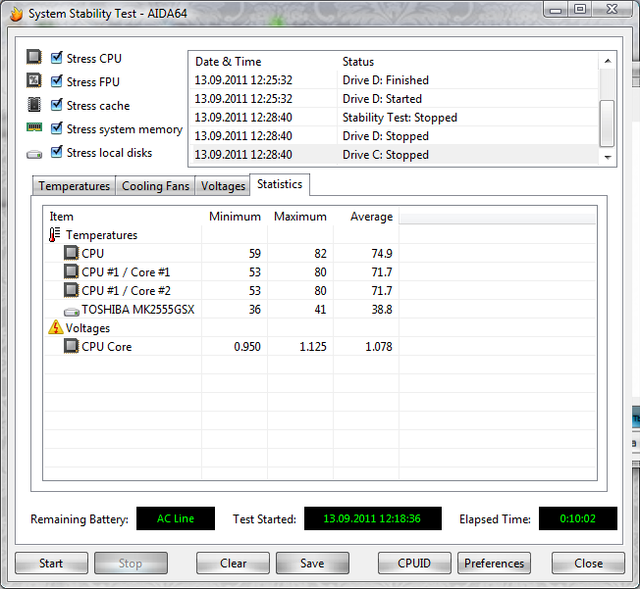Select the CPU #1 / Core #1 row
Viewport: 640px width, 589px height.
(x=125, y=272)
